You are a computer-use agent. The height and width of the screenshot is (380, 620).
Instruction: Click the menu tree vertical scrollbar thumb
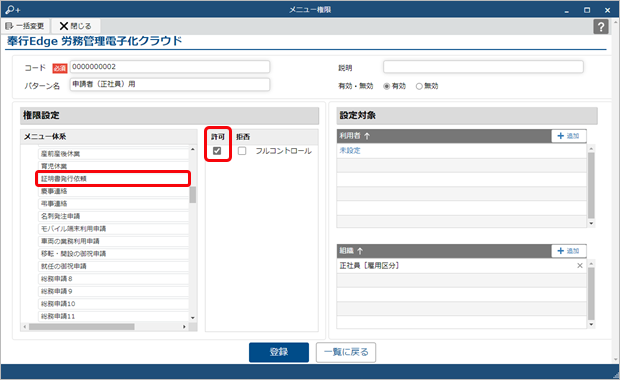(x=193, y=195)
